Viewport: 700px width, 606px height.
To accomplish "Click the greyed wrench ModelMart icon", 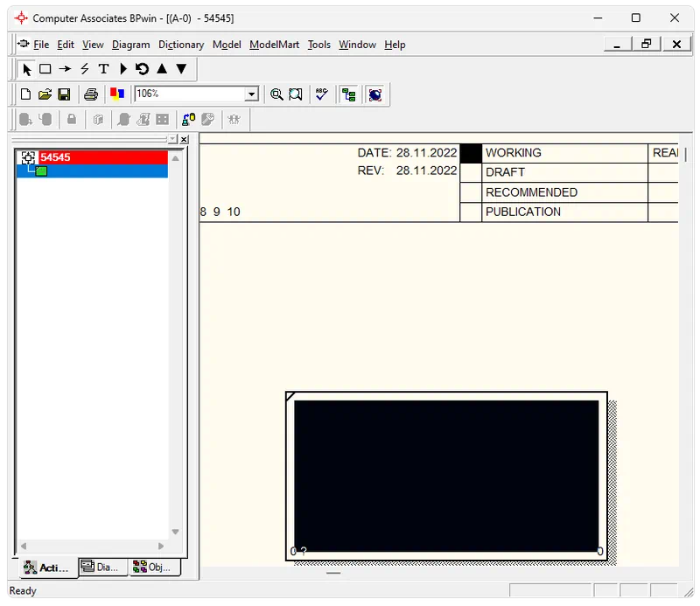I will pyautogui.click(x=208, y=119).
